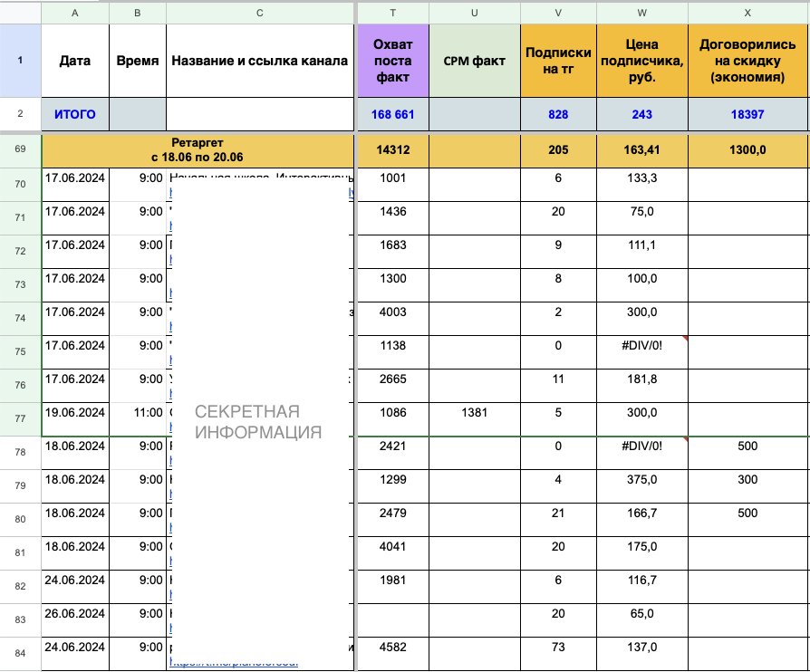Screen dimensions: 810x672
Task: Click cell with value '205' in row 69
Action: pos(558,149)
